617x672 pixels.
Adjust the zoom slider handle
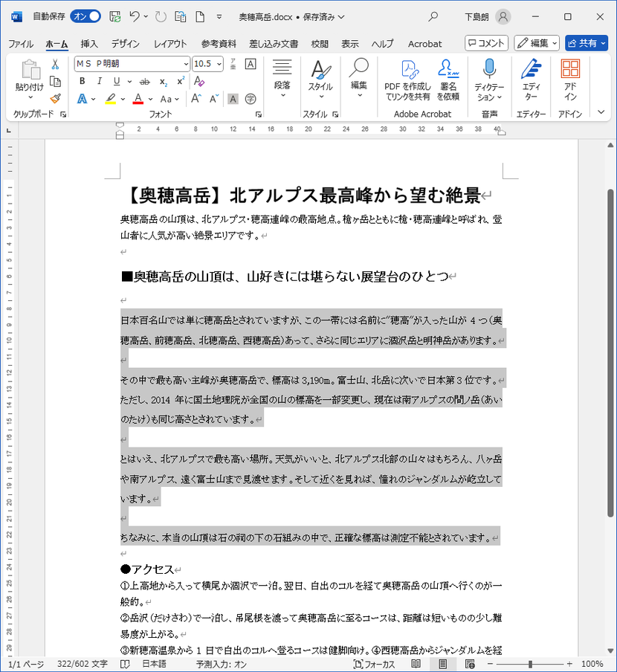tap(531, 664)
